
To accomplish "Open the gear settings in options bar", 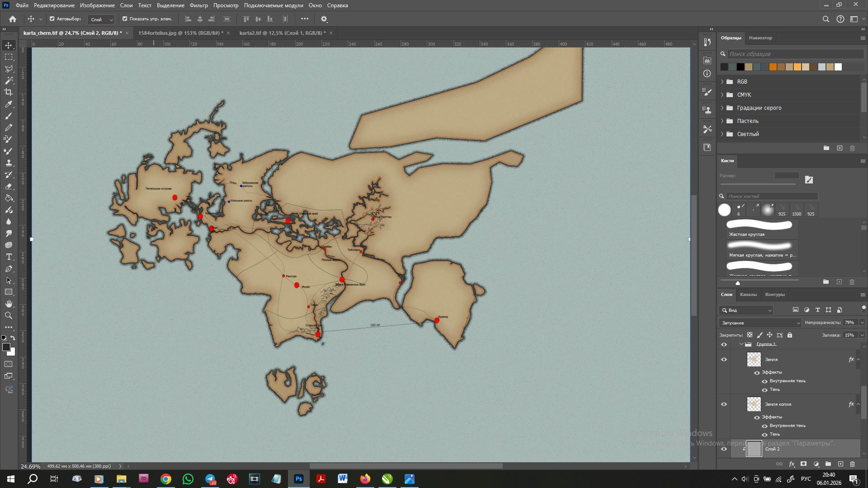I will tap(324, 19).
